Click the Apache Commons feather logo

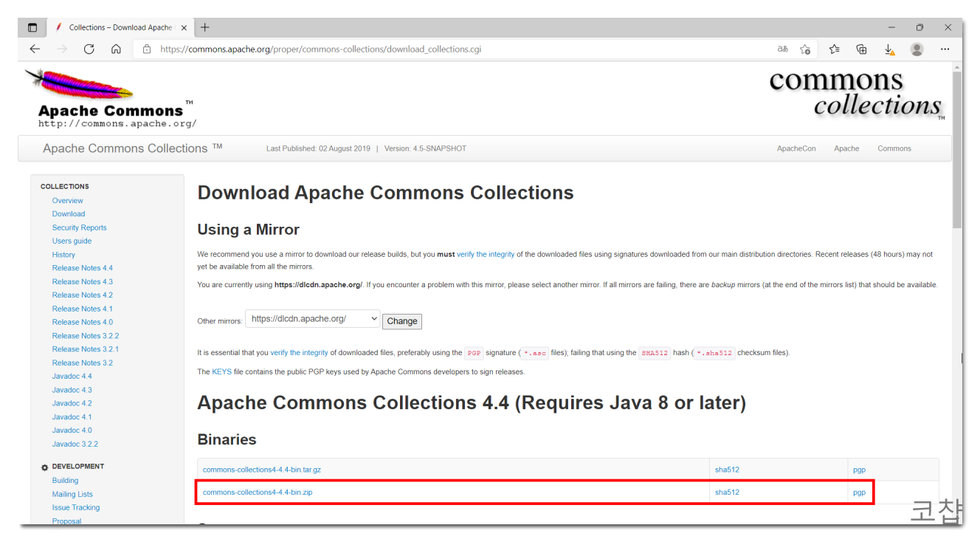[x=111, y=97]
